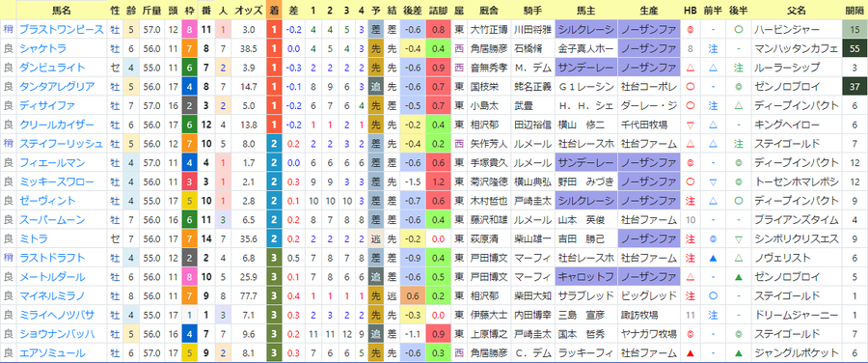The height and width of the screenshot is (363, 868).
Task: Click owner cell 金子真人ホー
Action: (x=586, y=49)
